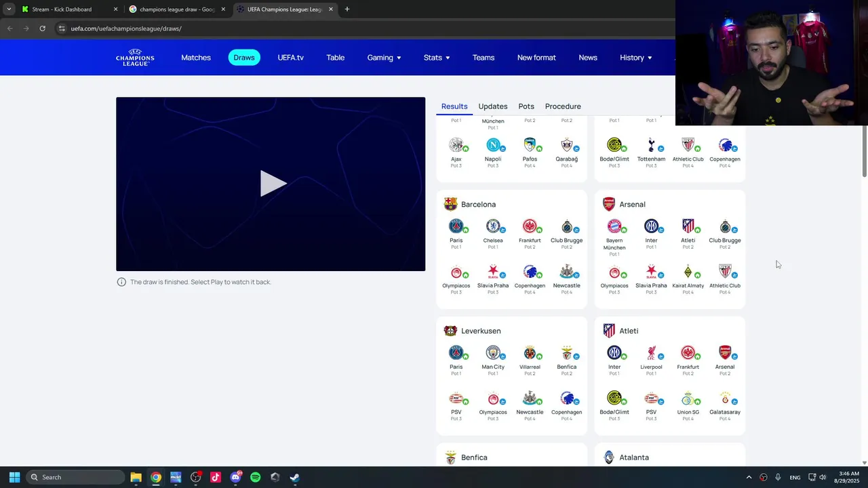The image size is (868, 488).
Task: Click the Leverkusen crest in card header
Action: pos(450,331)
